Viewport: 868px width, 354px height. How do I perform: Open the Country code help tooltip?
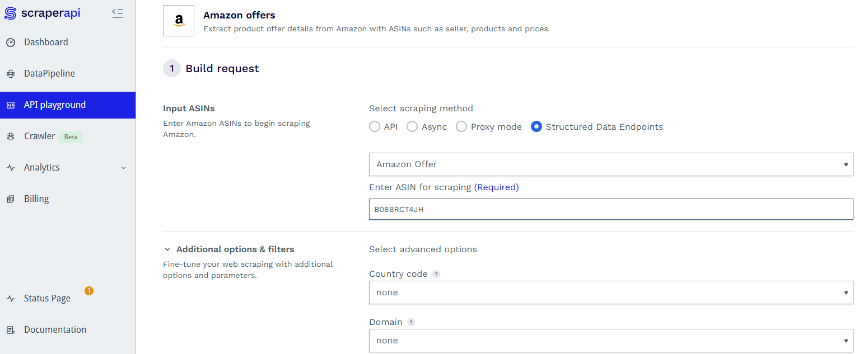[x=436, y=273]
